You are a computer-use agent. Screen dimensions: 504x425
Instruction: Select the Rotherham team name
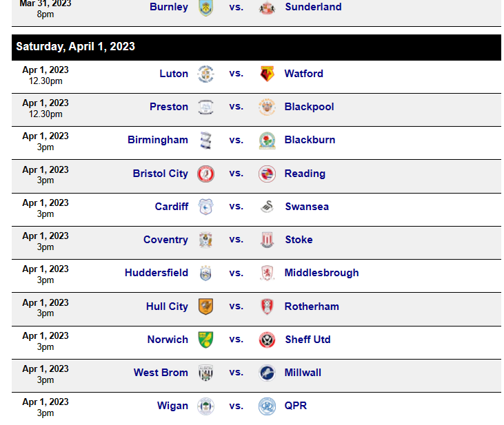pos(312,307)
